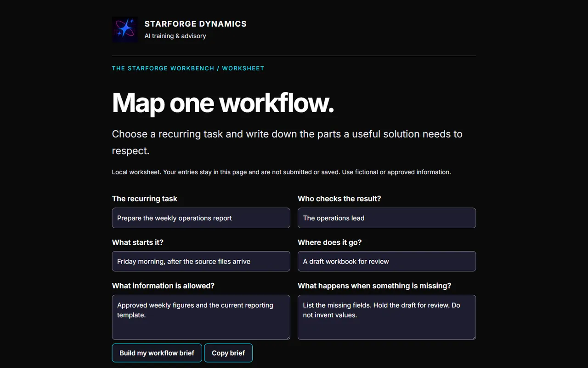
Task: Click the 'Where does it go?' label
Action: [x=330, y=242]
